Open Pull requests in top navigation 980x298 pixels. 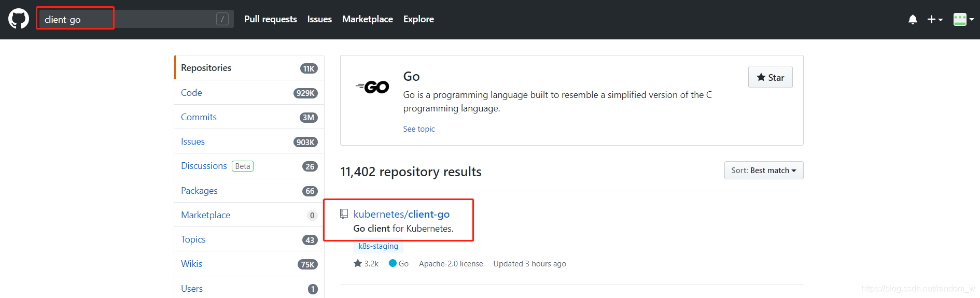(x=270, y=19)
